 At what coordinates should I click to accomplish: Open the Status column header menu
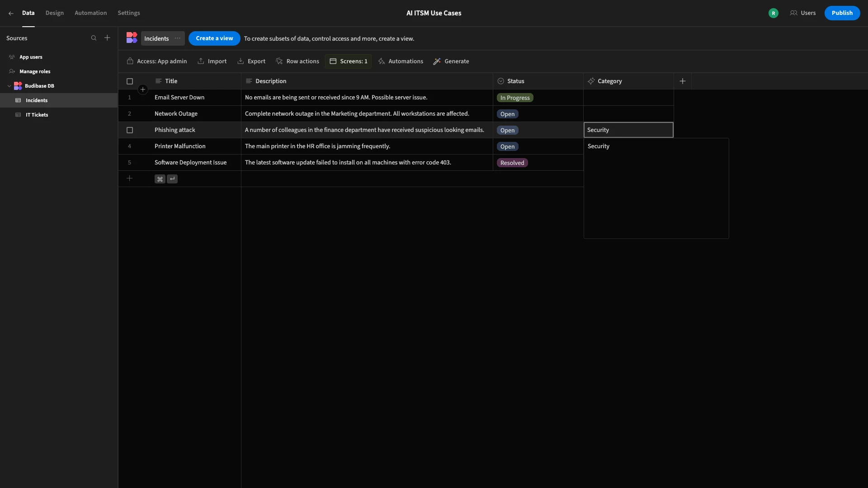[x=538, y=81]
